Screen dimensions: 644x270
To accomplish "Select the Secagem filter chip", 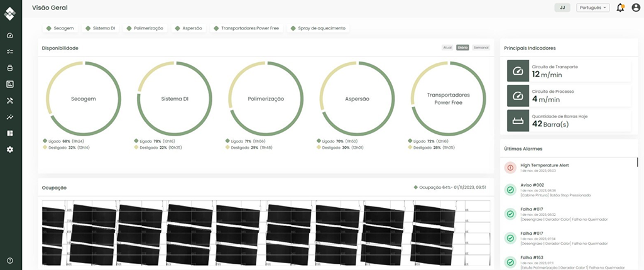I will [x=60, y=28].
